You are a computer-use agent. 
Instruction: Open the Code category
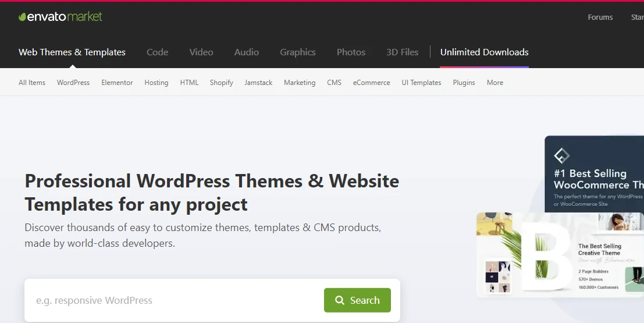(157, 52)
